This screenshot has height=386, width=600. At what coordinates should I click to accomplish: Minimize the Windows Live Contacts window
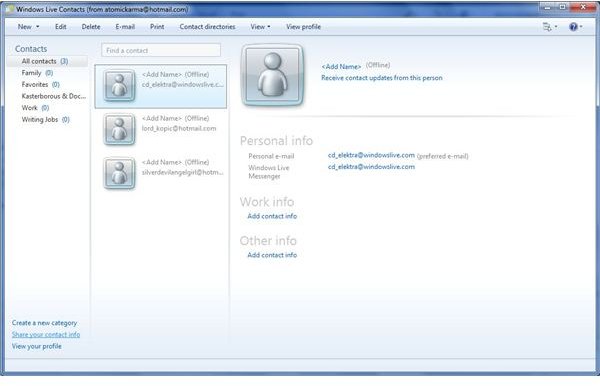(x=548, y=7)
